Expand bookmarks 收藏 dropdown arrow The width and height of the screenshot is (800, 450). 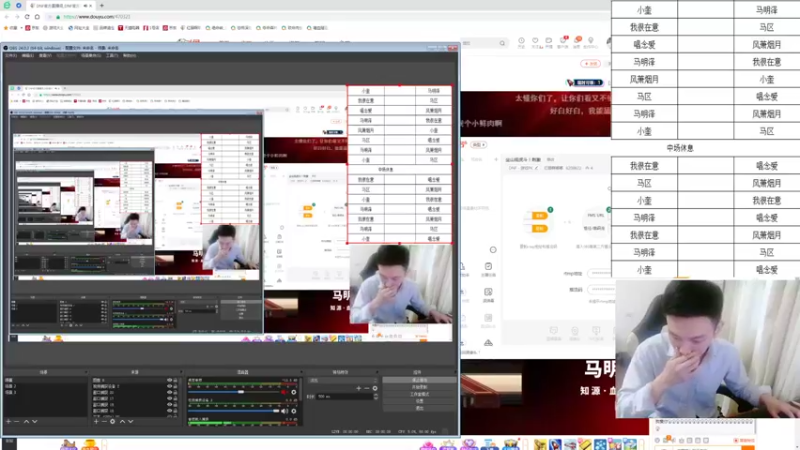coord(21,28)
